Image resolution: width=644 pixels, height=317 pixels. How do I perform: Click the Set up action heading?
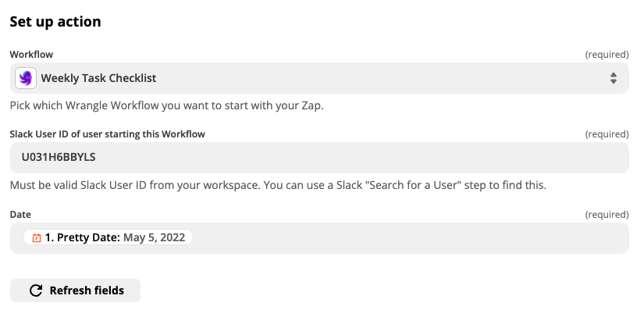(55, 21)
